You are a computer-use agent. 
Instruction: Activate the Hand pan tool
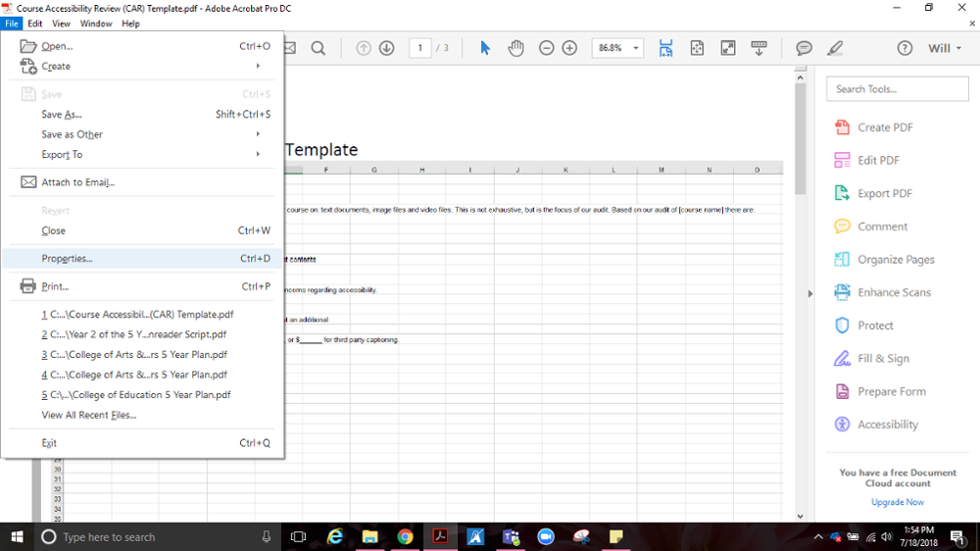(x=515, y=48)
